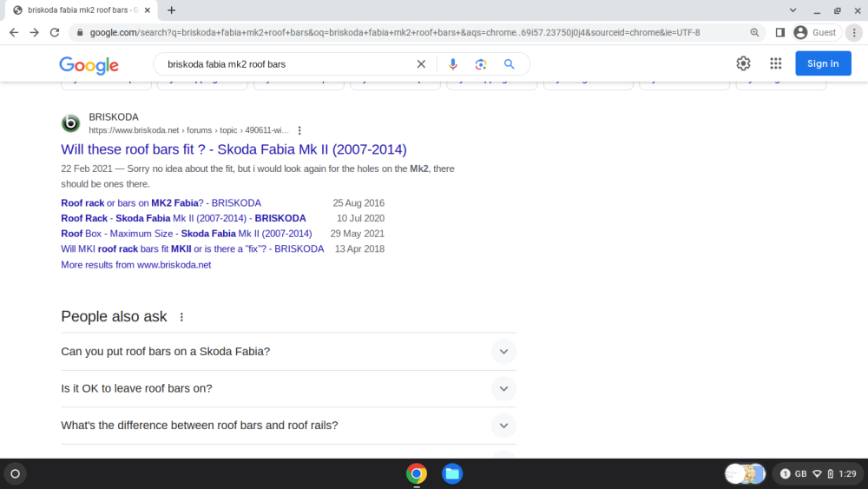Open the ChromeOS launcher circle button

coord(16,474)
